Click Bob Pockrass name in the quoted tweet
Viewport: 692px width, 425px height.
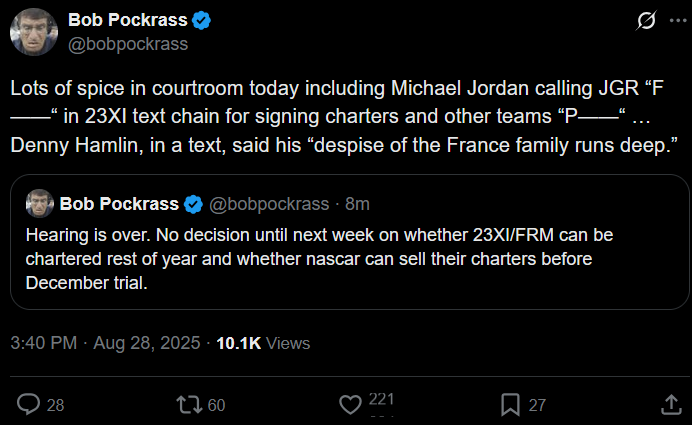coord(120,204)
